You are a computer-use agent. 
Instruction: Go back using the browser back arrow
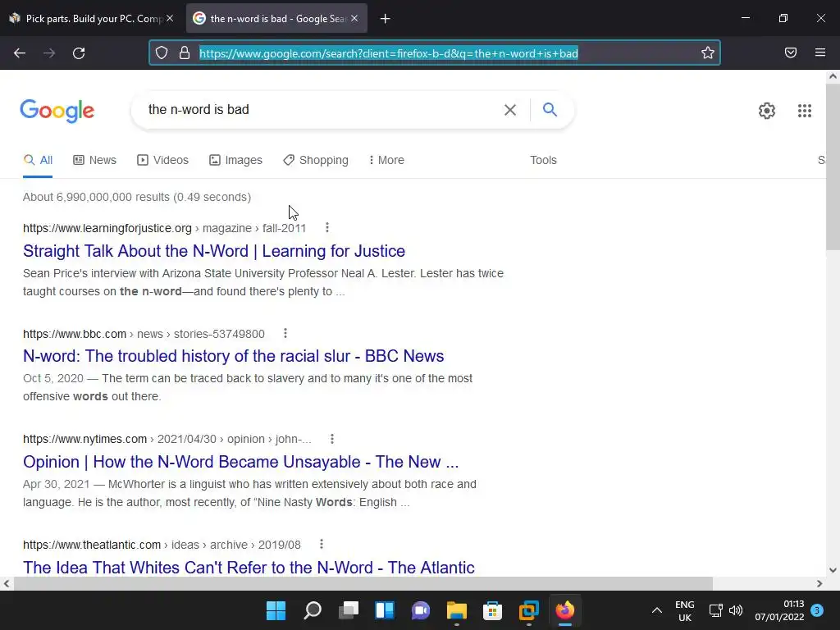pyautogui.click(x=20, y=53)
